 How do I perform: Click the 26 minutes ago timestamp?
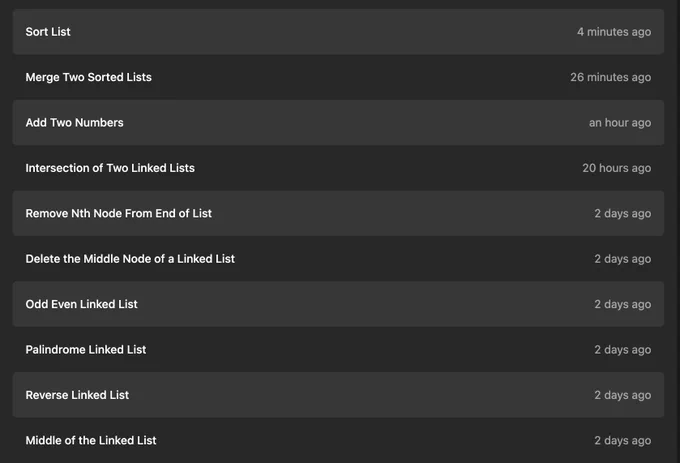pyautogui.click(x=610, y=77)
